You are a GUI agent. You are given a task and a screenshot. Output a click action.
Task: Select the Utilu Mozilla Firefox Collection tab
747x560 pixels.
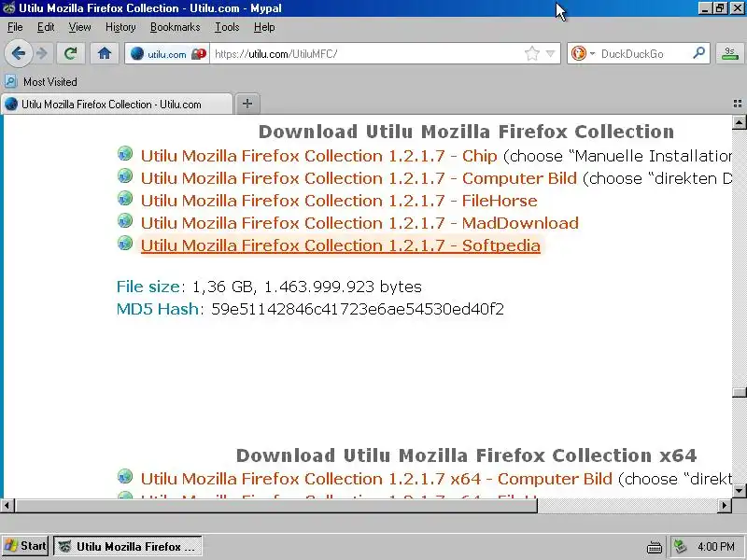click(117, 105)
